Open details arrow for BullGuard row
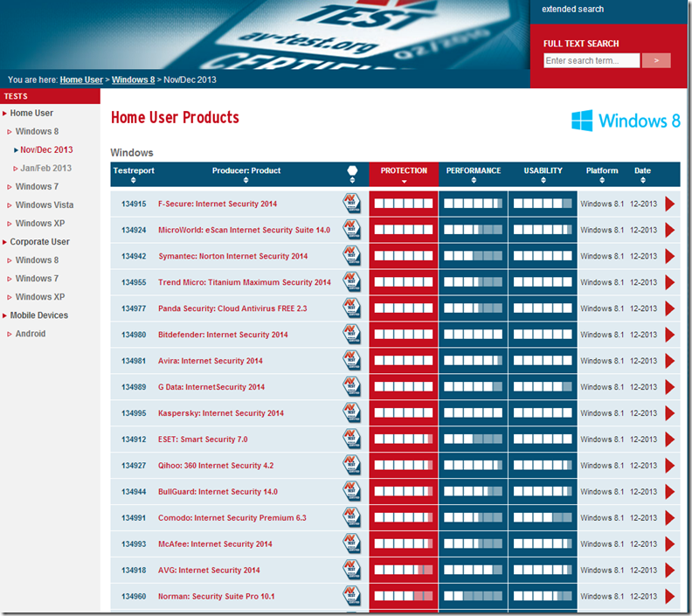This screenshot has height=616, width=692. click(670, 492)
